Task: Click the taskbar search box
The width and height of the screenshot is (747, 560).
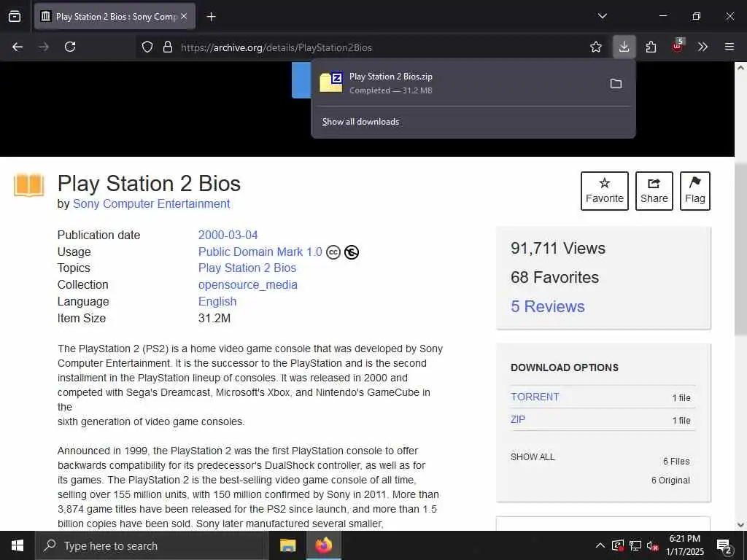Action: coord(152,545)
